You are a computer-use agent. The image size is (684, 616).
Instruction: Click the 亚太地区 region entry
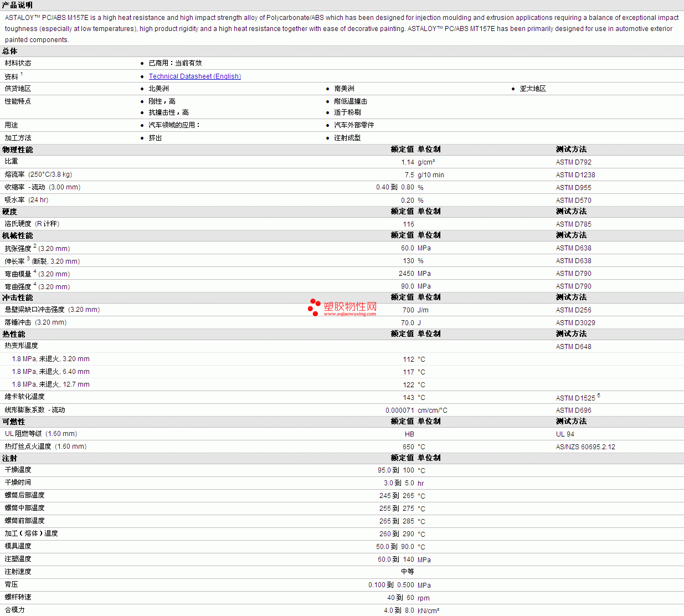pos(533,89)
